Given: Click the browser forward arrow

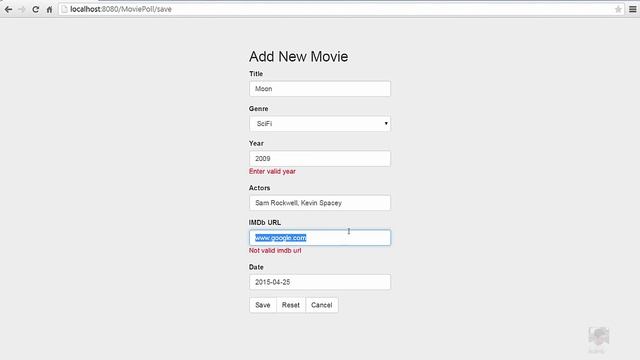Looking at the screenshot, I should coord(22,9).
